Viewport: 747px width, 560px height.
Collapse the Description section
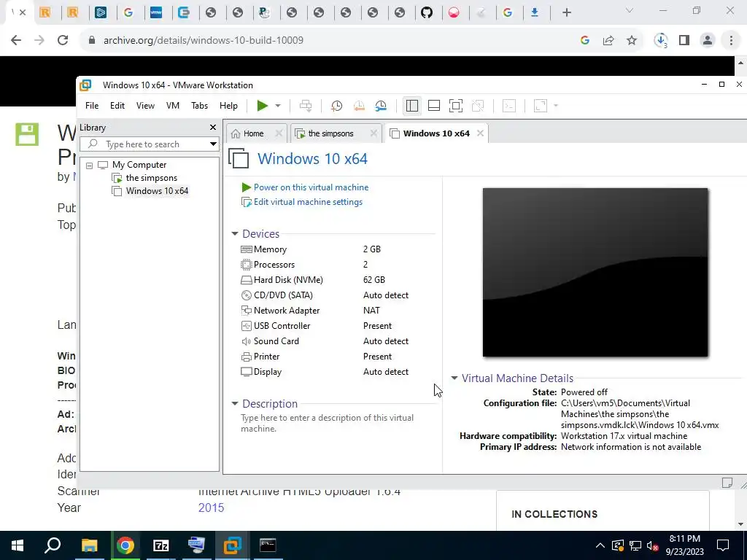click(234, 404)
